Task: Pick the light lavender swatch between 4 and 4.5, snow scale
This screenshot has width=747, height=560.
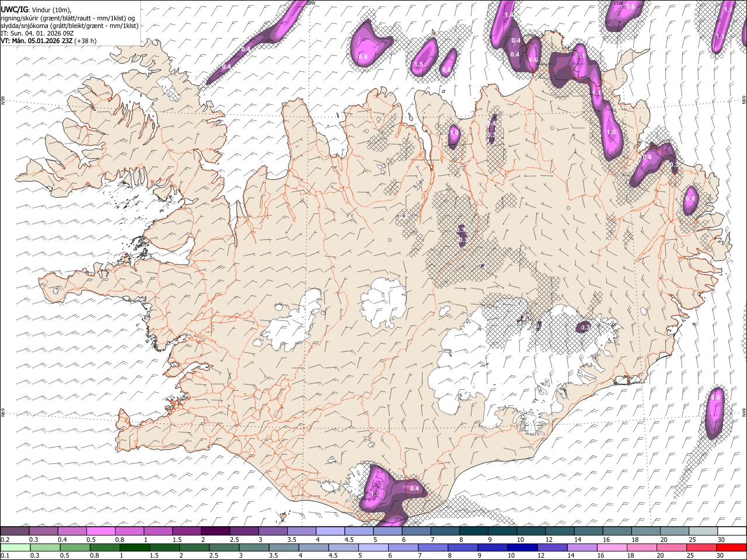Action: coord(330,531)
